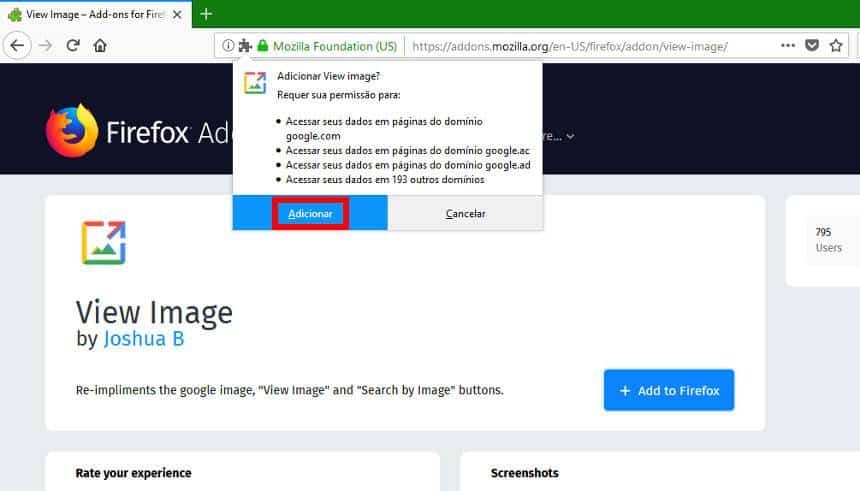Screen dimensions: 860x491
Task: Open Joshua B author link
Action: coord(143,339)
